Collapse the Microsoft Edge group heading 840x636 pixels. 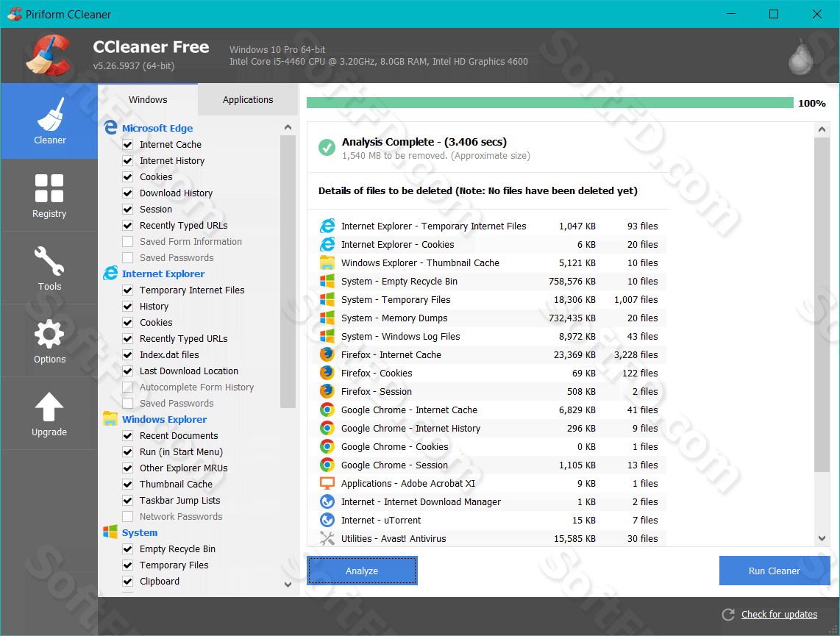(157, 128)
